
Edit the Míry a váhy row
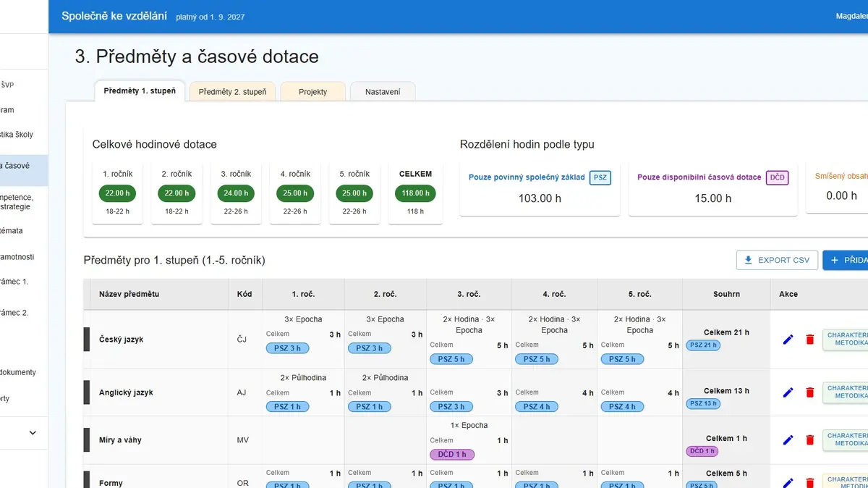[788, 439]
